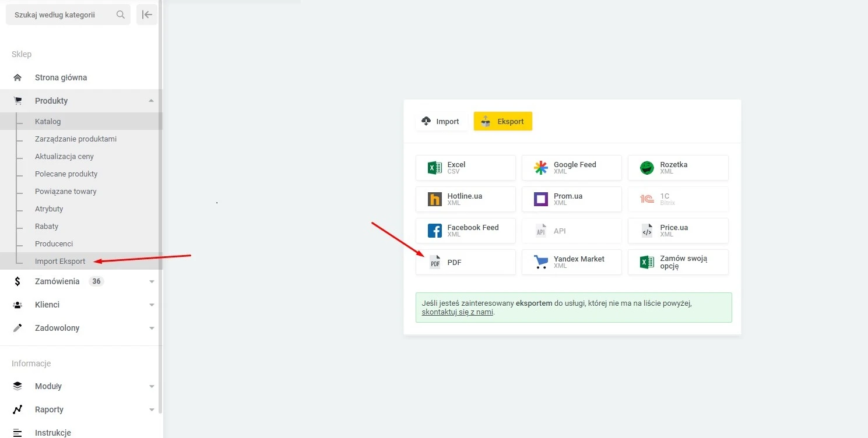This screenshot has width=868, height=438.
Task: Switch to the Eksport tab
Action: [x=502, y=121]
